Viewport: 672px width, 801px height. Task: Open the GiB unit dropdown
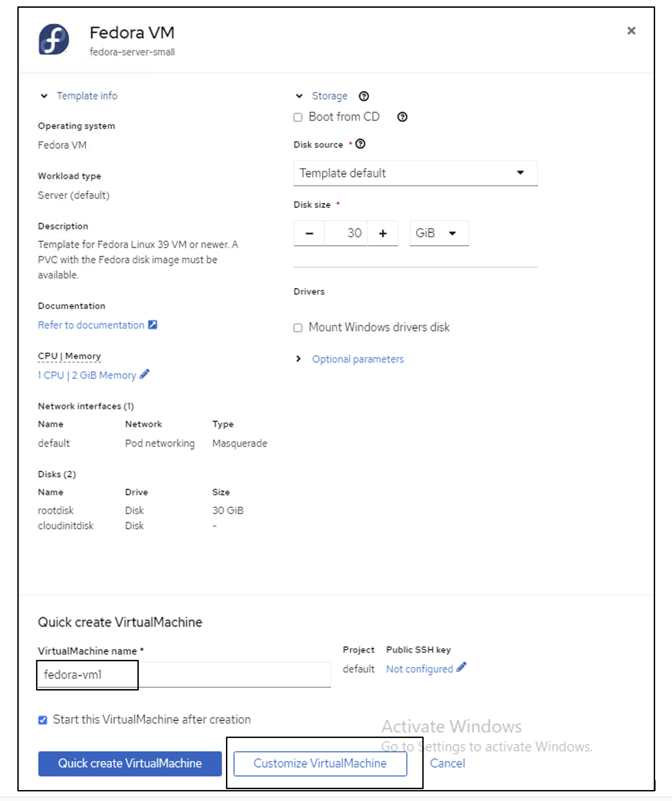click(439, 233)
